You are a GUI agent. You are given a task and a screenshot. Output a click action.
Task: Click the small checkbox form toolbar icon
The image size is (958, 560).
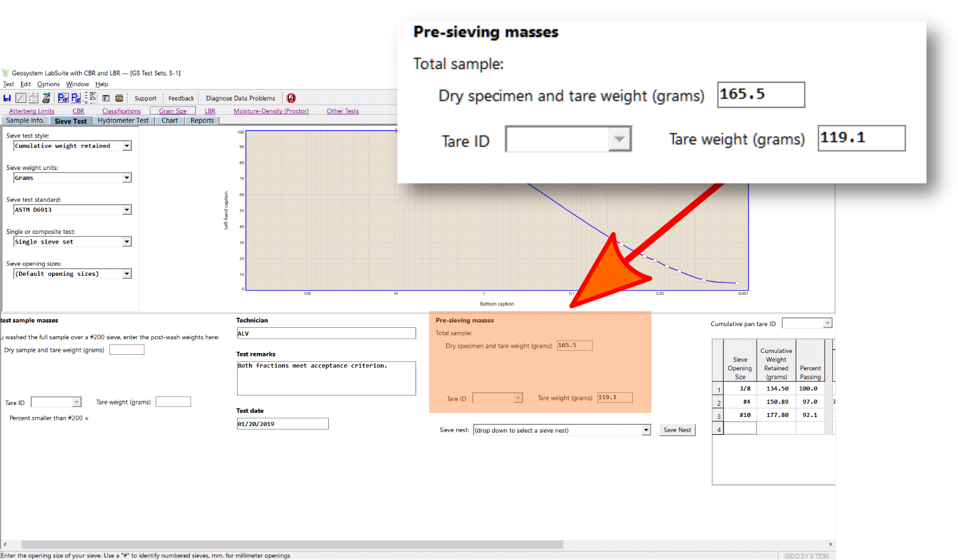pos(106,98)
